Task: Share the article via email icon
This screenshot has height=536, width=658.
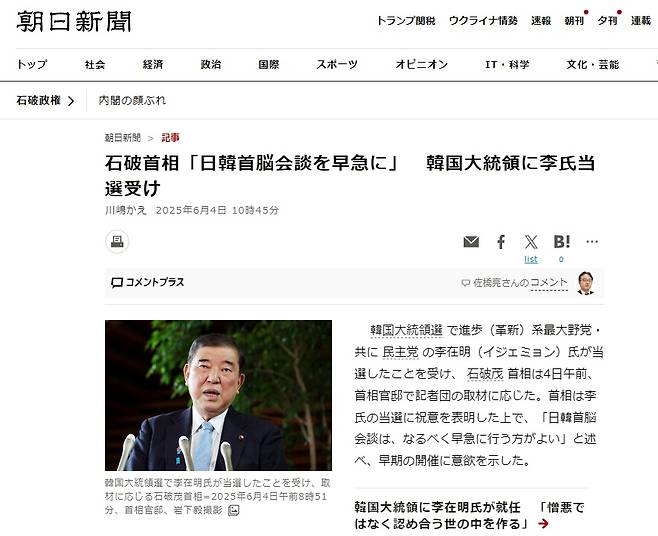Action: coord(471,242)
